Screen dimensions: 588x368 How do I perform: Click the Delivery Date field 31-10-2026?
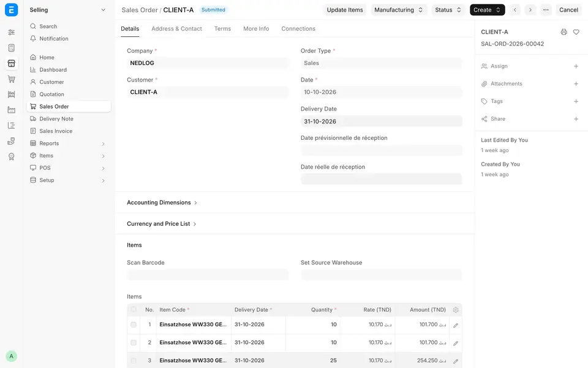[382, 121]
